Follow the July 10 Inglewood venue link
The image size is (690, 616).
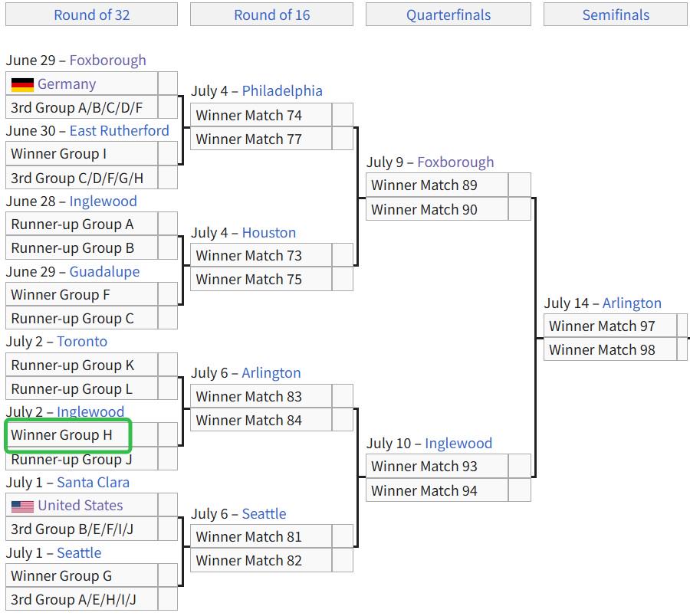pos(458,443)
